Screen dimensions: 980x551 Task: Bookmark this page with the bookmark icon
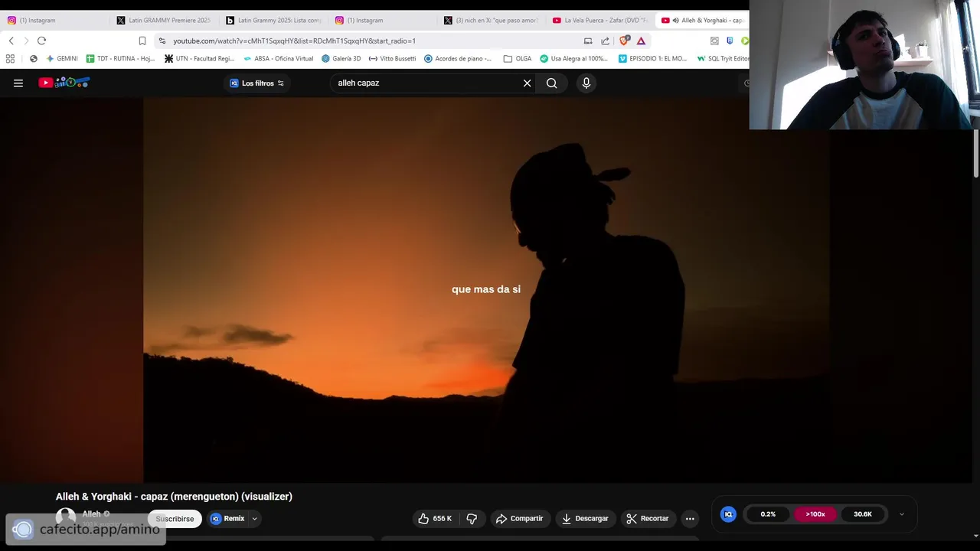[142, 41]
